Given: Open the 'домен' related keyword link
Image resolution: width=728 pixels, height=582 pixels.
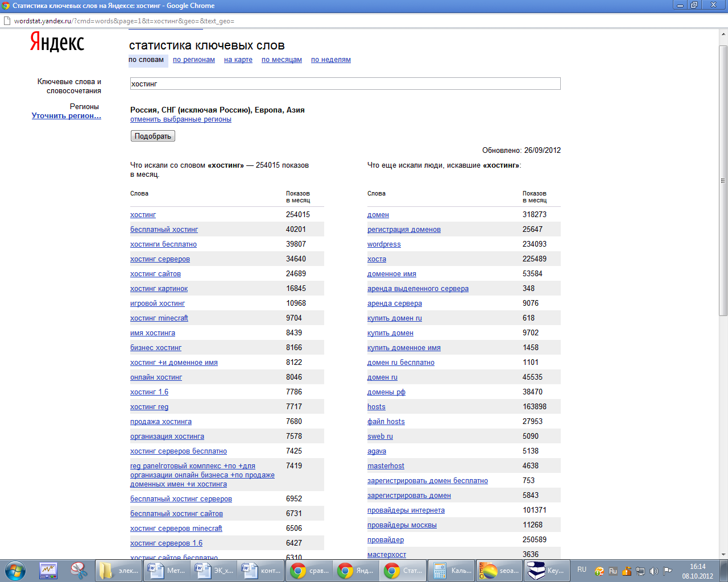Looking at the screenshot, I should [378, 215].
